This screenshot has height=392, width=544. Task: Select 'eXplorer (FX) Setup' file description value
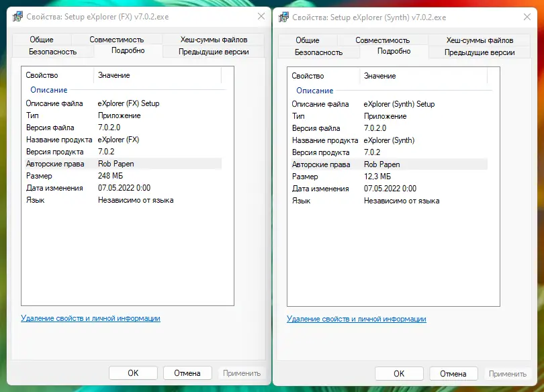tap(128, 103)
